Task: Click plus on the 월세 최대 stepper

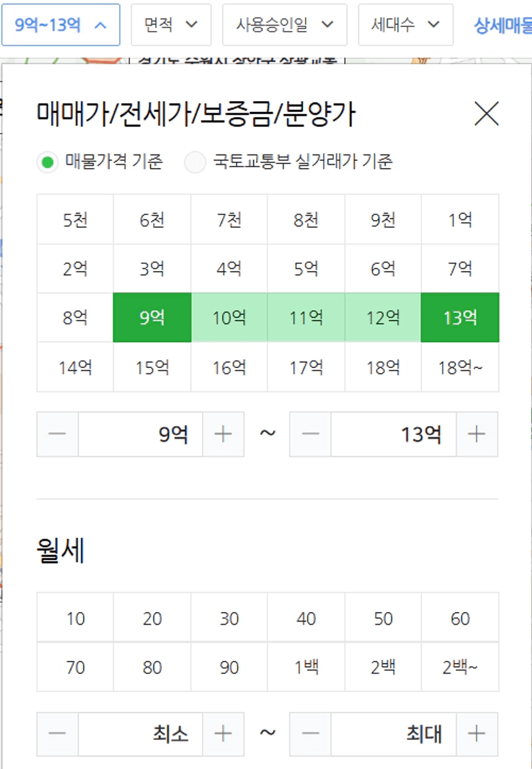Action: [x=477, y=734]
